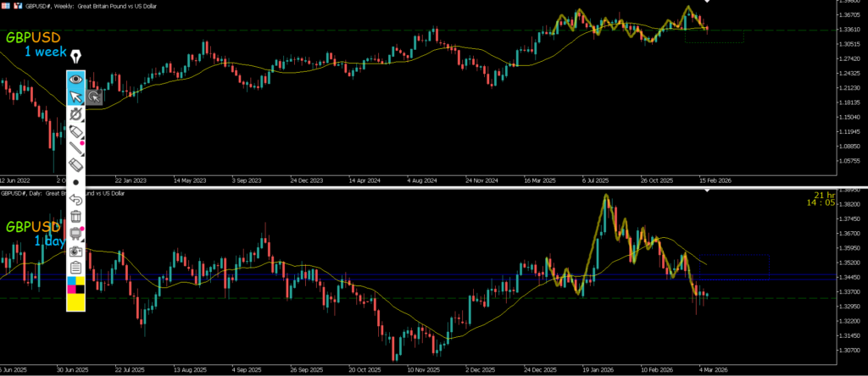This screenshot has height=376, width=868.
Task: Select the arrow cursor tool
Action: (75, 96)
